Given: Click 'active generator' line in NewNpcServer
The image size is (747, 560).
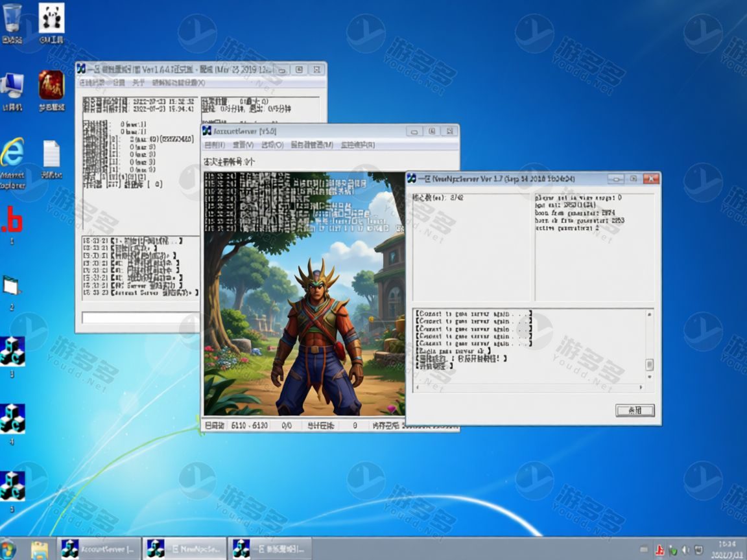Looking at the screenshot, I should (x=567, y=228).
